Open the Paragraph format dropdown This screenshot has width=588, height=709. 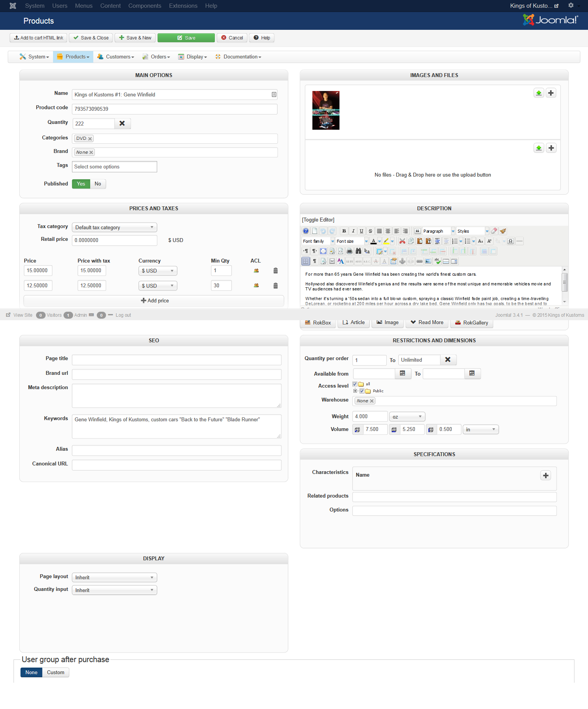(x=439, y=231)
